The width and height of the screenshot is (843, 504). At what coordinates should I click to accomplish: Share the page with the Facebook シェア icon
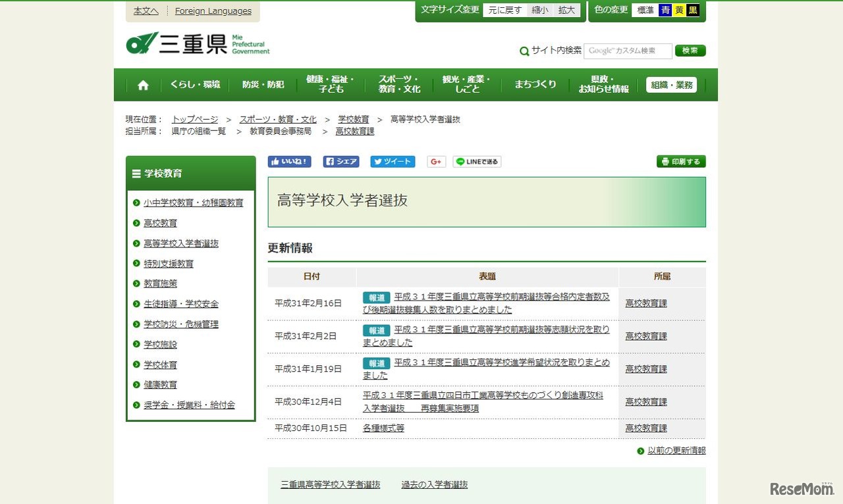click(x=340, y=161)
